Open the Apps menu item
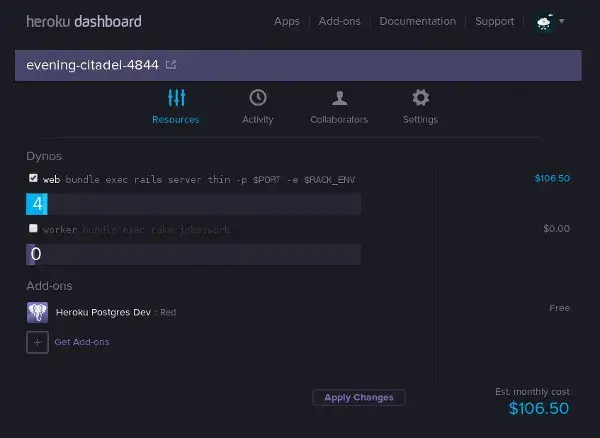The height and width of the screenshot is (438, 600). [x=286, y=21]
